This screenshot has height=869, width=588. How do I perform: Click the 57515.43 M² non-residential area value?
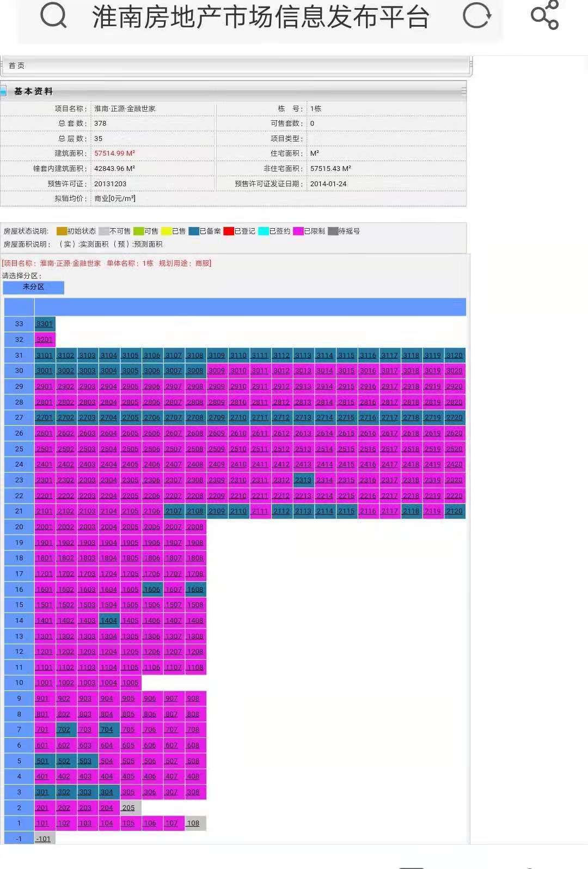[x=331, y=169]
